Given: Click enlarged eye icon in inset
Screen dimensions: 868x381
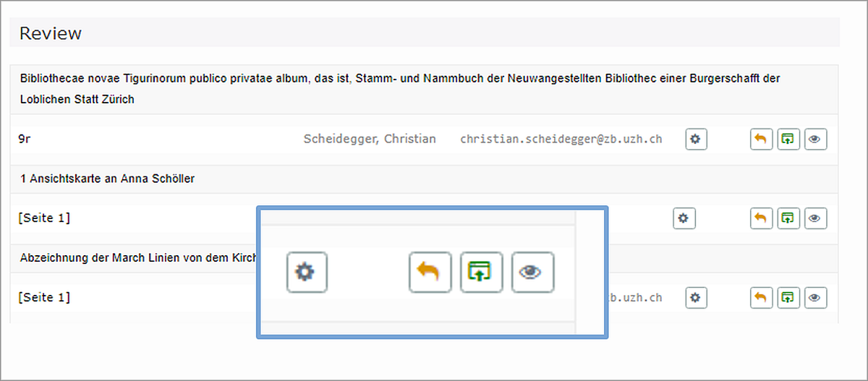Looking at the screenshot, I should (532, 273).
